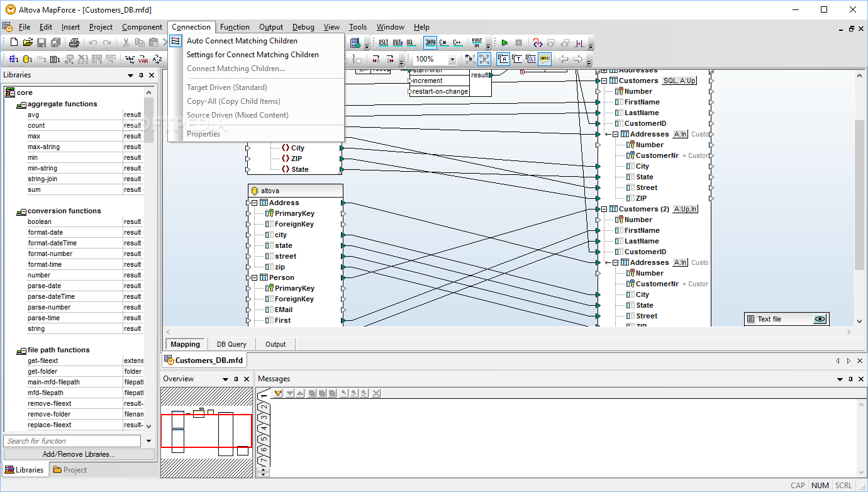The image size is (868, 492).
Task: Select BUILT-IN execution engine
Action: (x=477, y=43)
